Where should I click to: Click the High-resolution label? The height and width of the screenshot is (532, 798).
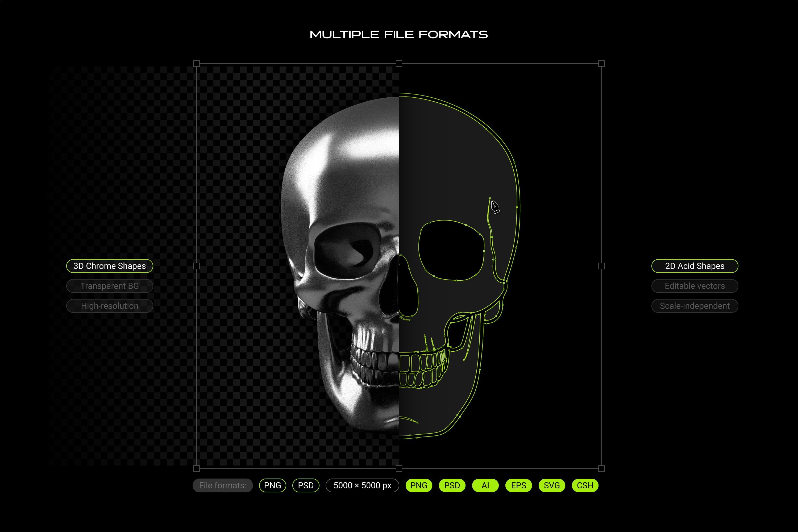(x=110, y=306)
